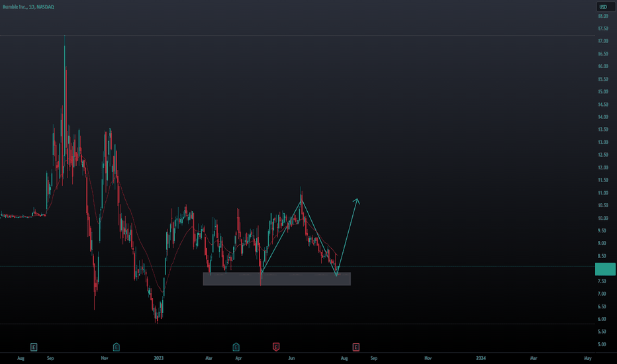Click the 15.00 price axis label
617x364 pixels.
[603, 92]
